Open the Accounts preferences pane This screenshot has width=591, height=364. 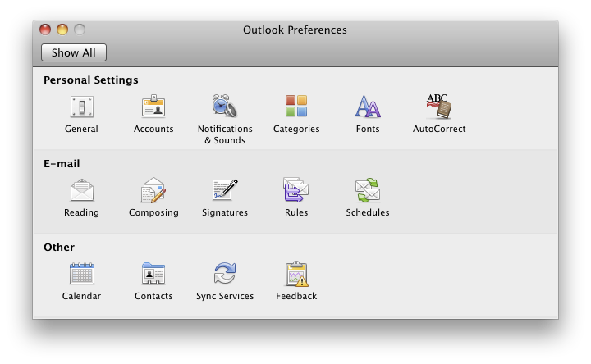153,107
